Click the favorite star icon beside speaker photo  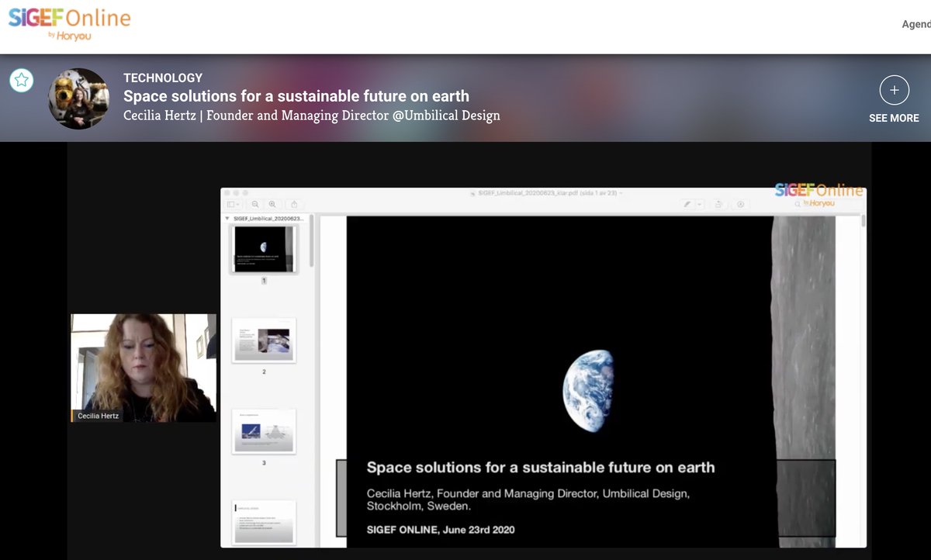coord(22,80)
